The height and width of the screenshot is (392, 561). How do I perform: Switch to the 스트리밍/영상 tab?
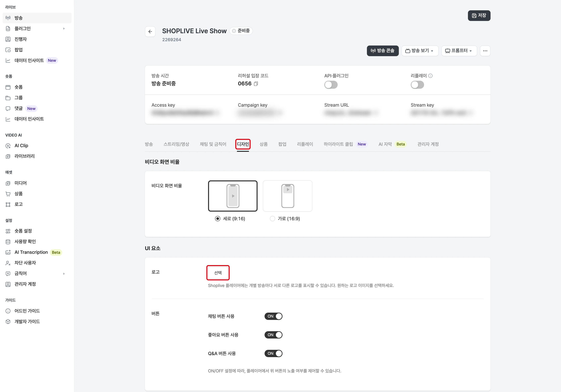pos(176,144)
